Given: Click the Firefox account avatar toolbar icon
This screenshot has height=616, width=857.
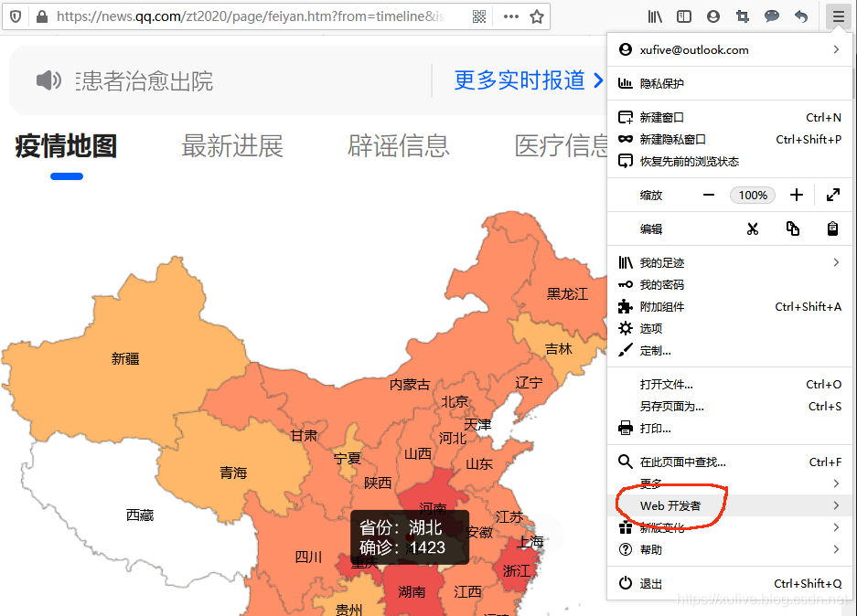Looking at the screenshot, I should point(712,17).
